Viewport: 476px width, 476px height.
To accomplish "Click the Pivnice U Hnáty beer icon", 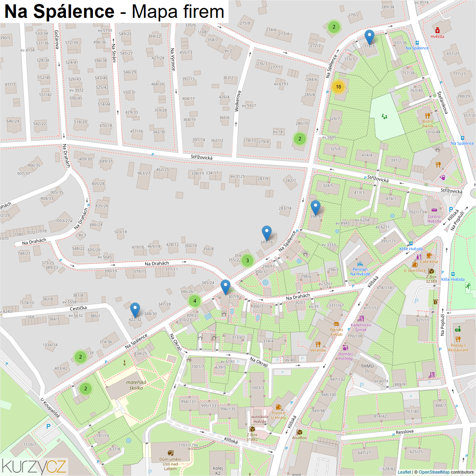I will (x=278, y=407).
